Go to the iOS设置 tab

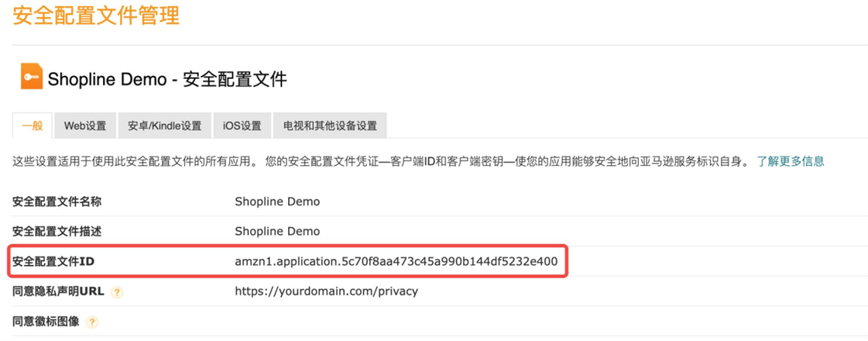(x=242, y=126)
